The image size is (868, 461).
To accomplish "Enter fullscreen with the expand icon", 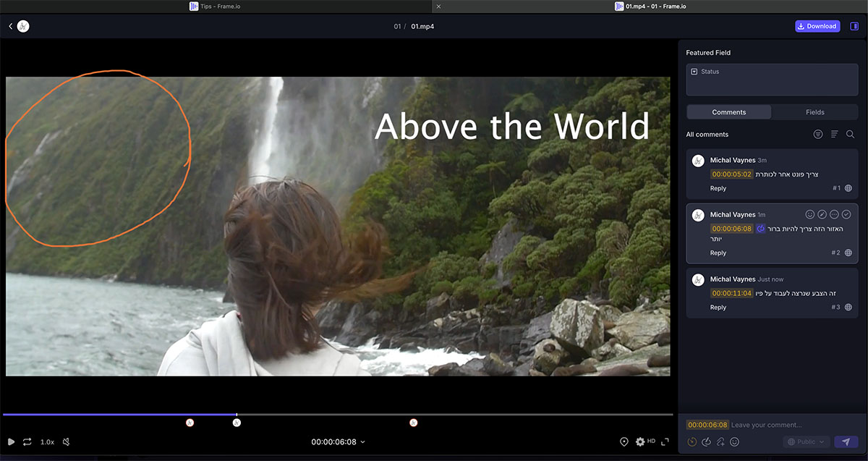I will 665,441.
